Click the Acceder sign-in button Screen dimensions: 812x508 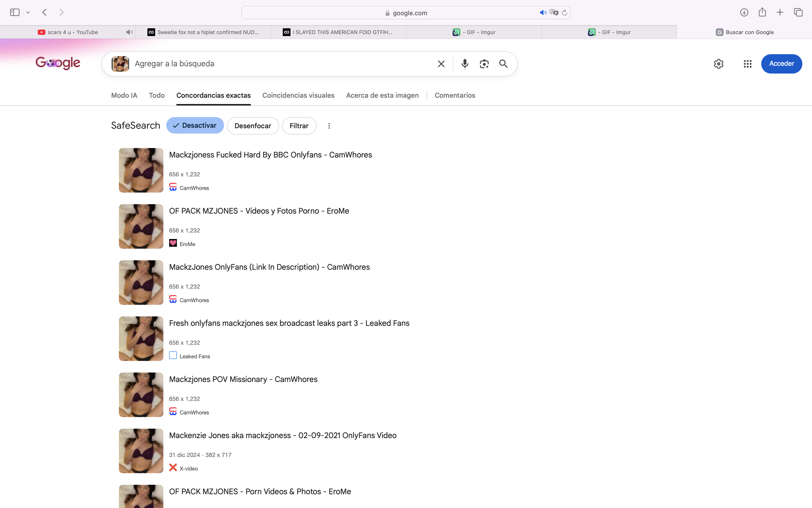[782, 64]
